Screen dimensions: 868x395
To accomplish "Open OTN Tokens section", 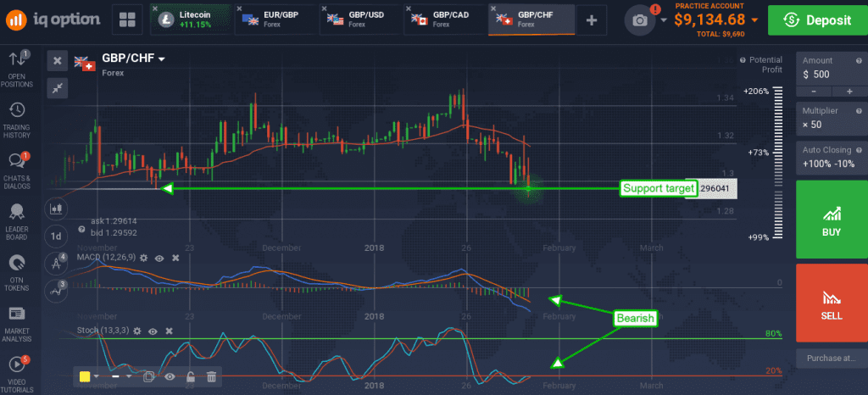I will tap(17, 273).
